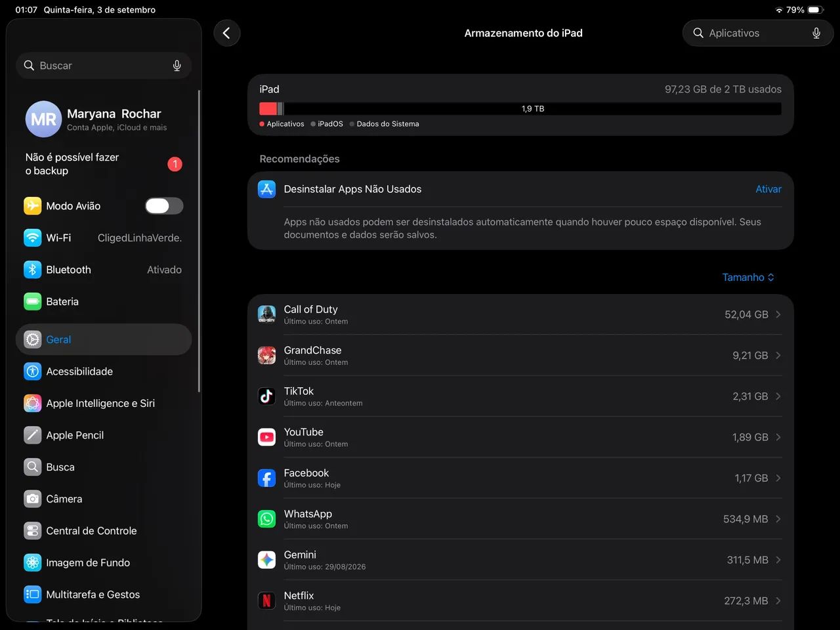This screenshot has height=630, width=840.
Task: Open the Tamanho sort dropdown
Action: coord(748,278)
